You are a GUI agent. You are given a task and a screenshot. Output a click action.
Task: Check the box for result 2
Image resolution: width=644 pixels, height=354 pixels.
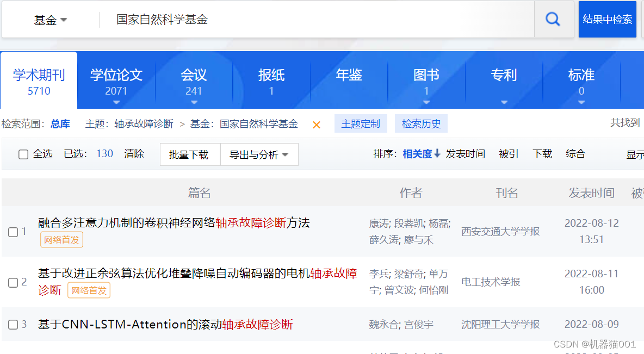click(13, 283)
